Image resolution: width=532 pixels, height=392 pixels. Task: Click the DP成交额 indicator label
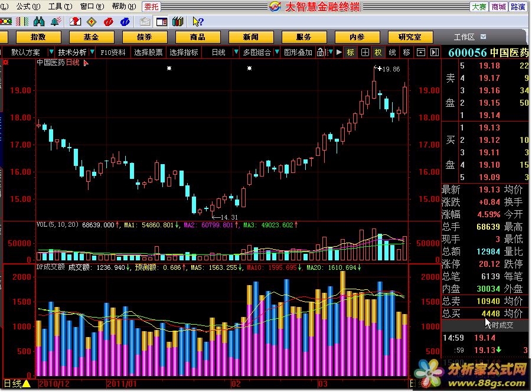tap(51, 267)
